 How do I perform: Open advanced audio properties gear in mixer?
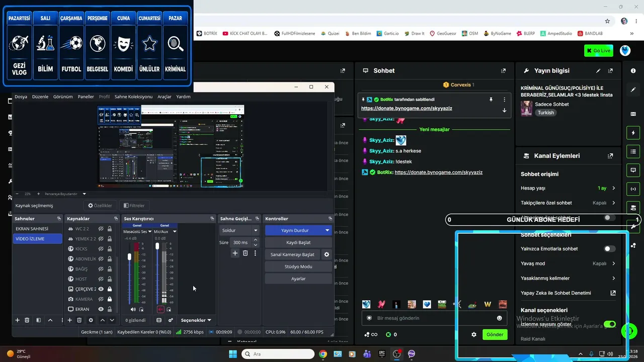(171, 320)
